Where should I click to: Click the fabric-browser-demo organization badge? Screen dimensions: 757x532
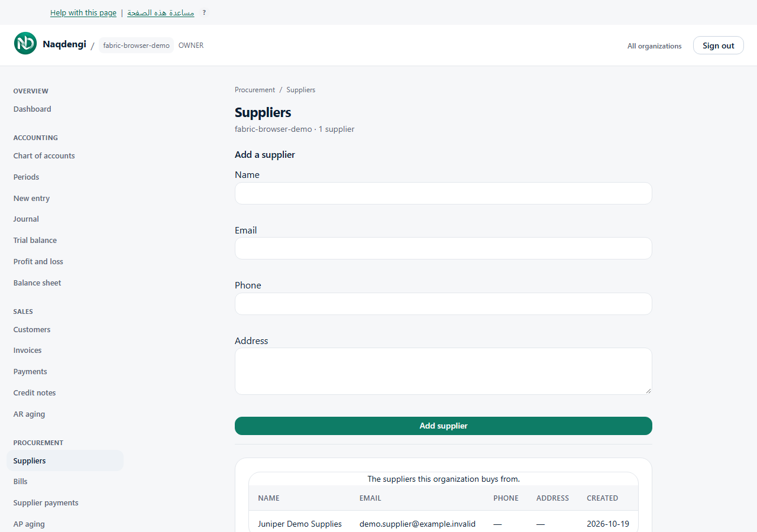(136, 46)
